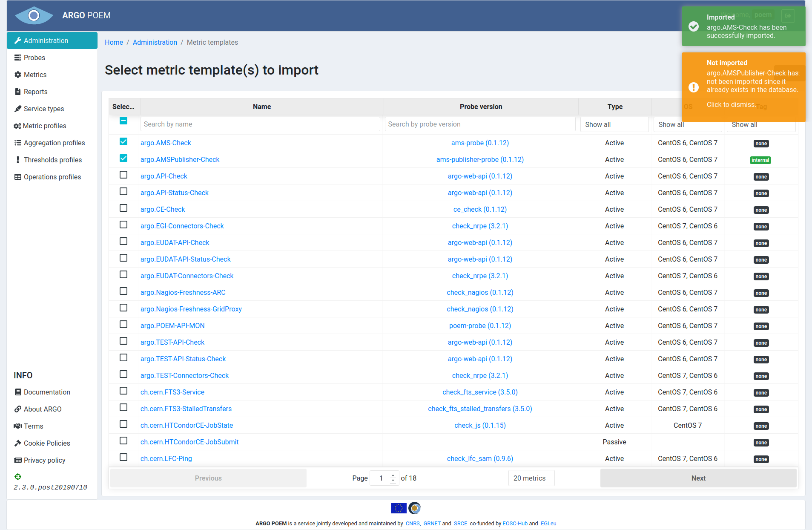Click the green crosshair version icon
The height and width of the screenshot is (530, 812).
coord(18,477)
